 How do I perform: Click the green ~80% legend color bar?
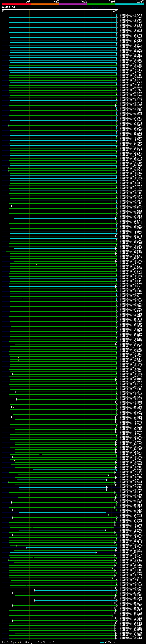101,4
